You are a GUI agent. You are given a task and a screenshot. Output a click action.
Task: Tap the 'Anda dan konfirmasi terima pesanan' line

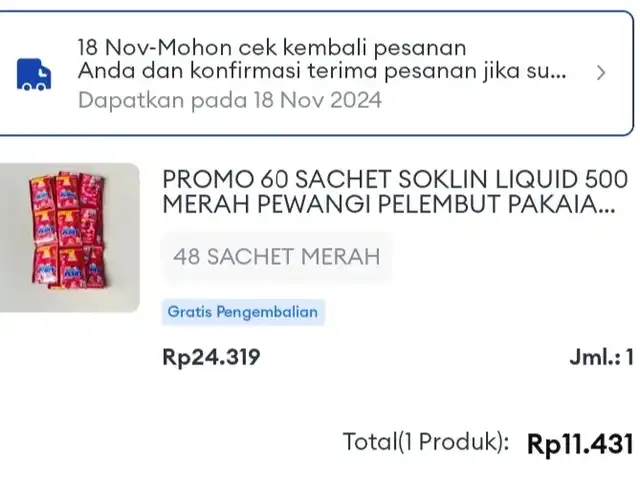pos(322,71)
